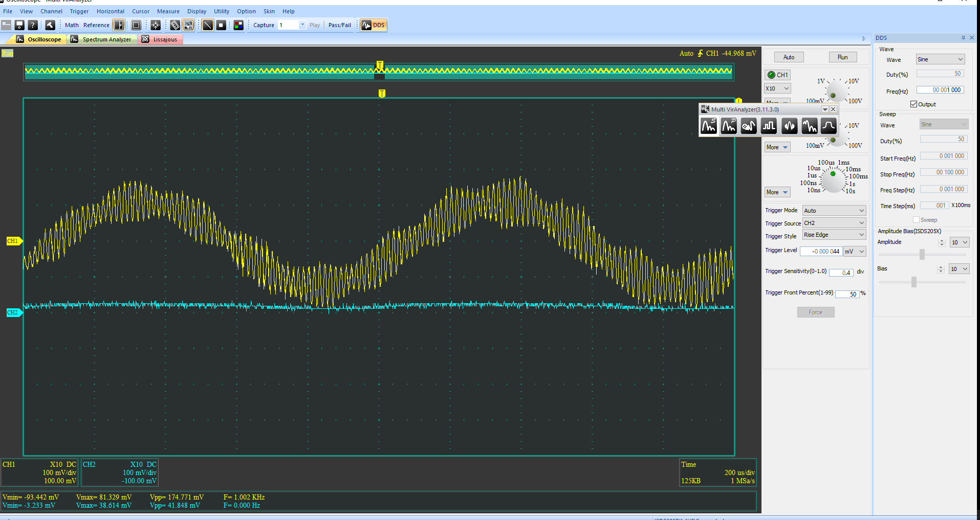Select the Oscilloscope tab
The image size is (980, 520).
coord(39,39)
